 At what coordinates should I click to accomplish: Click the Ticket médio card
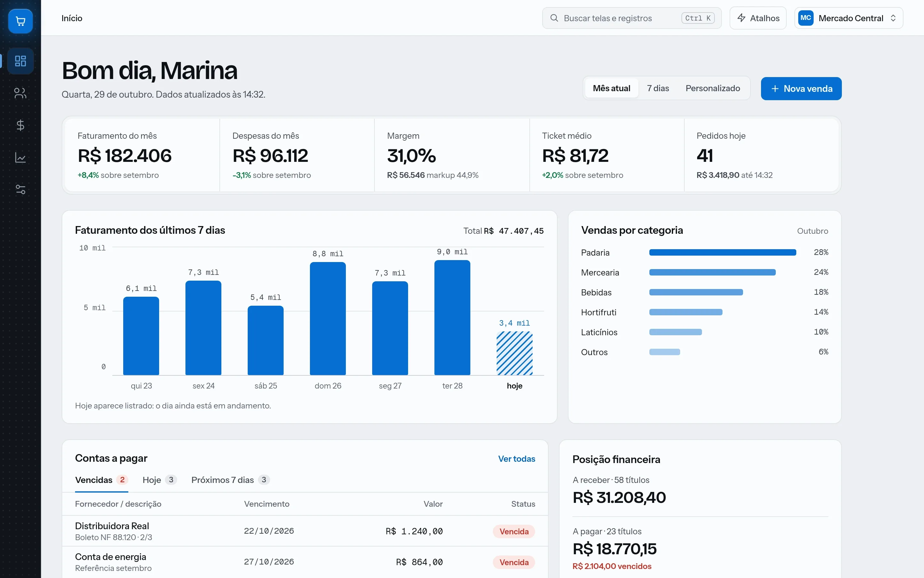coord(607,155)
